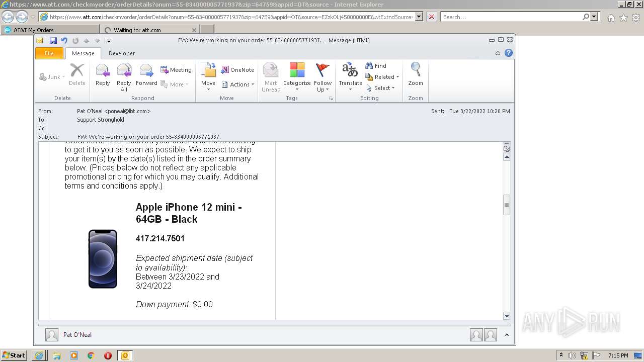
Task: Forward this email message
Action: point(146,75)
